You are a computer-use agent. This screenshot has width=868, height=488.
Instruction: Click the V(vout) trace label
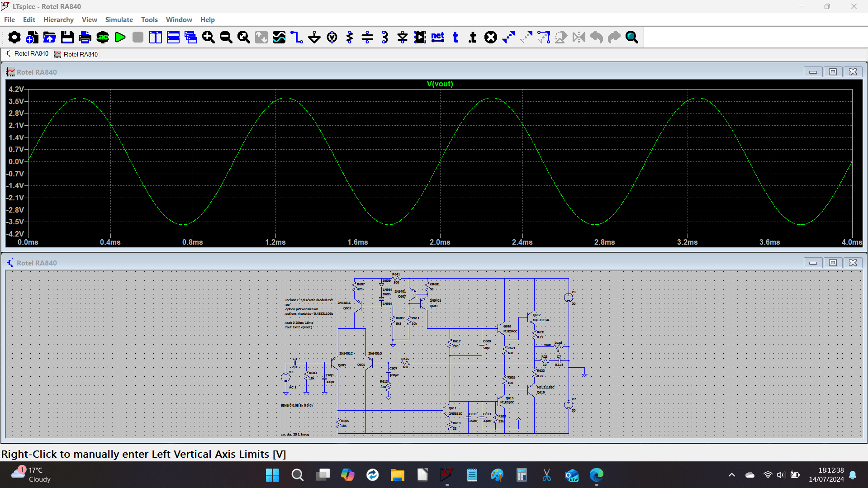pos(440,84)
